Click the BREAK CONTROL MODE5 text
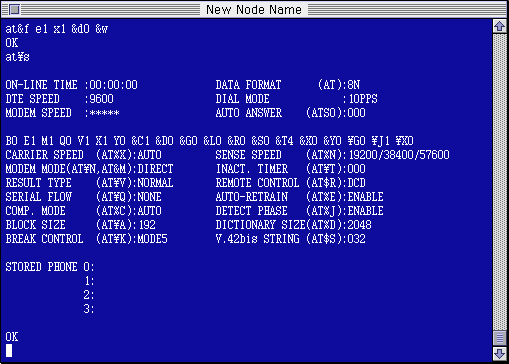This screenshot has height=364, width=509. point(152,239)
